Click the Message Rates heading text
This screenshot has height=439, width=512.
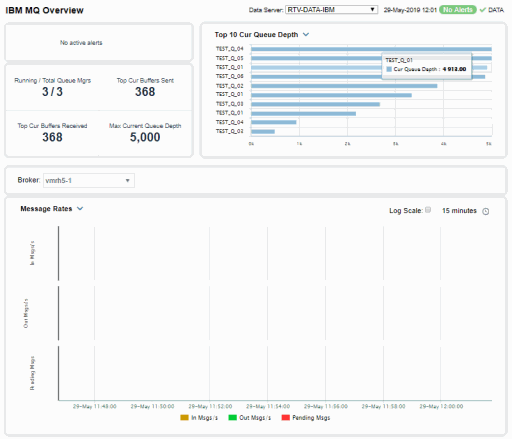[x=46, y=209]
